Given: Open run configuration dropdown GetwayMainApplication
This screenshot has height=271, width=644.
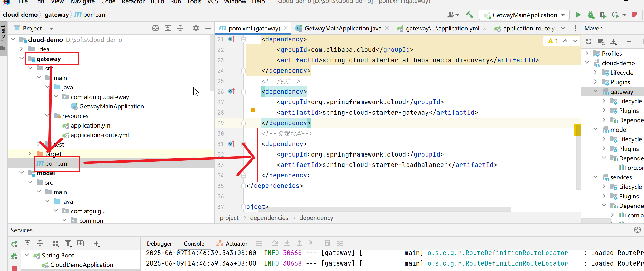Looking at the screenshot, I should [x=524, y=15].
